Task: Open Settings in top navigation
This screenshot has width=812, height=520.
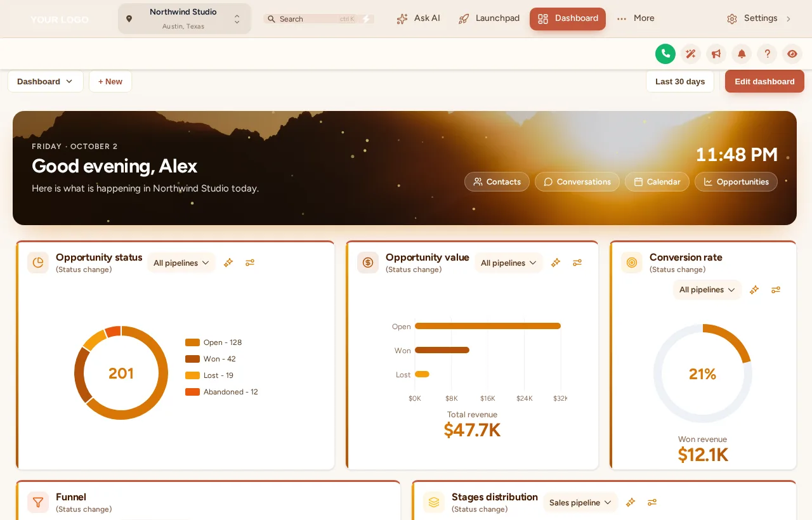Action: [x=759, y=18]
